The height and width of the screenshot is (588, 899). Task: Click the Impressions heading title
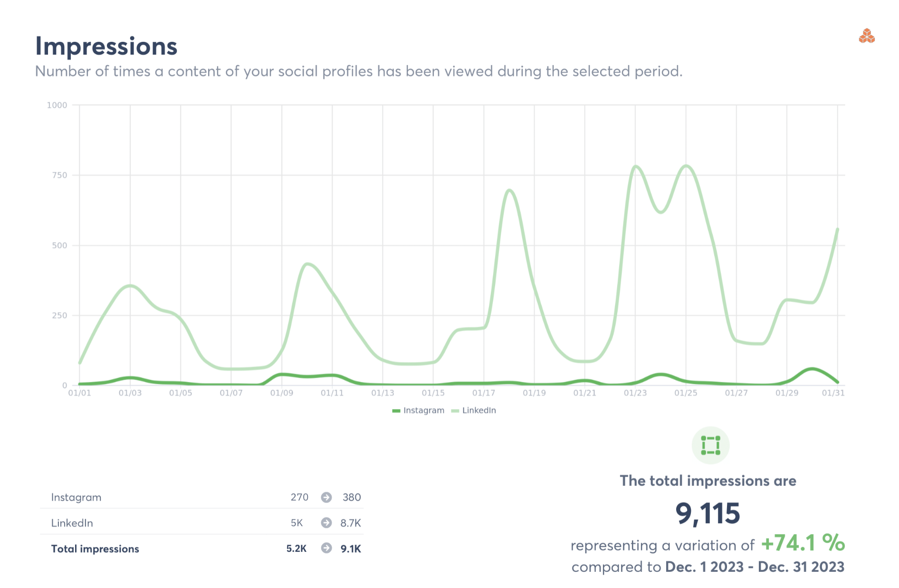coord(106,47)
